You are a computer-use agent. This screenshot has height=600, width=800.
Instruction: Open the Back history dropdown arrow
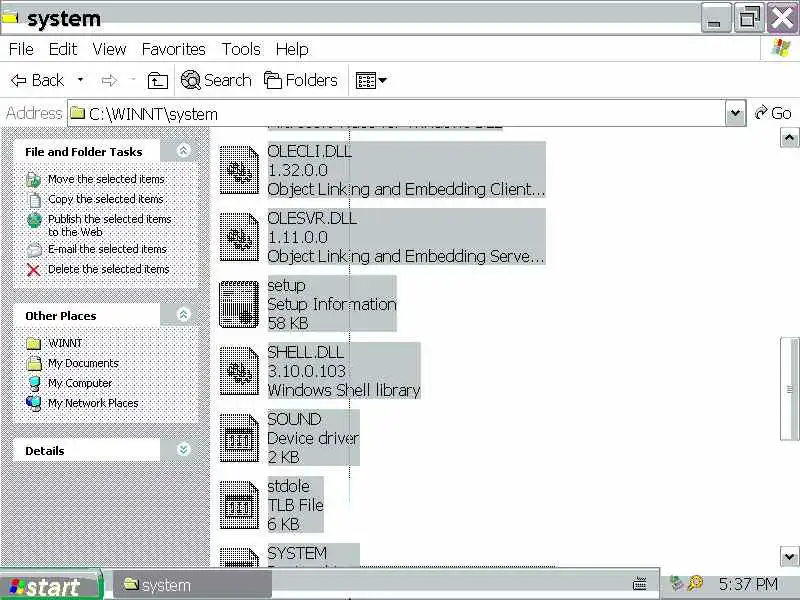80,80
